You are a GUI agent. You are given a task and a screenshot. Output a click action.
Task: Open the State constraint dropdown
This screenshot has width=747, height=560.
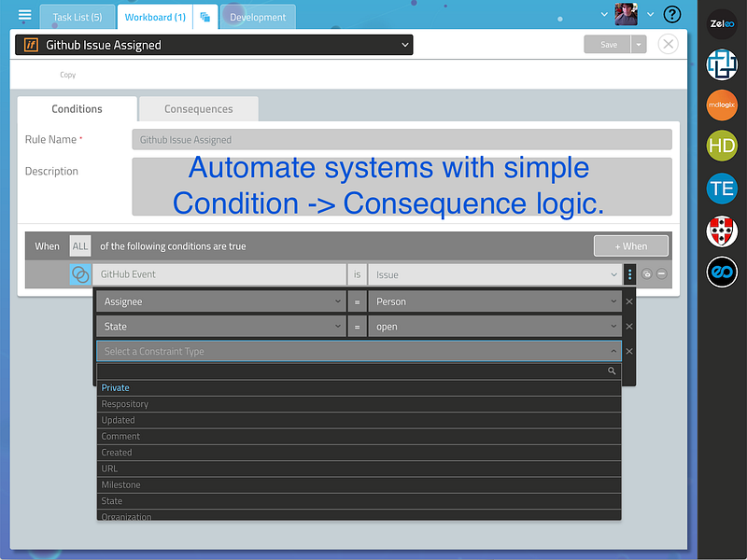tap(221, 326)
